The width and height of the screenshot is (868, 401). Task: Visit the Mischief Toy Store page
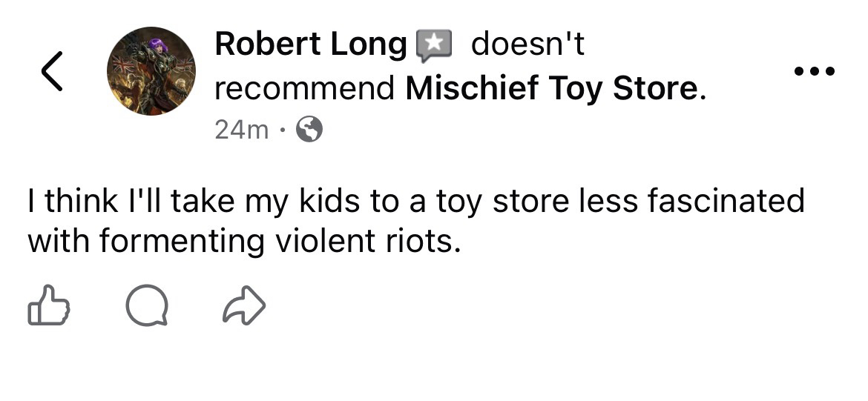[x=551, y=89]
